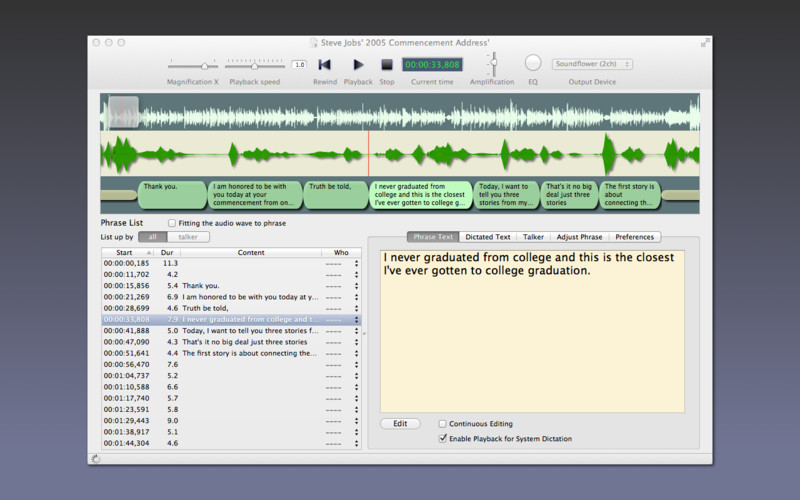Screen dimensions: 800x500
Task: Select row 'I am honored to be with you'
Action: point(231,297)
